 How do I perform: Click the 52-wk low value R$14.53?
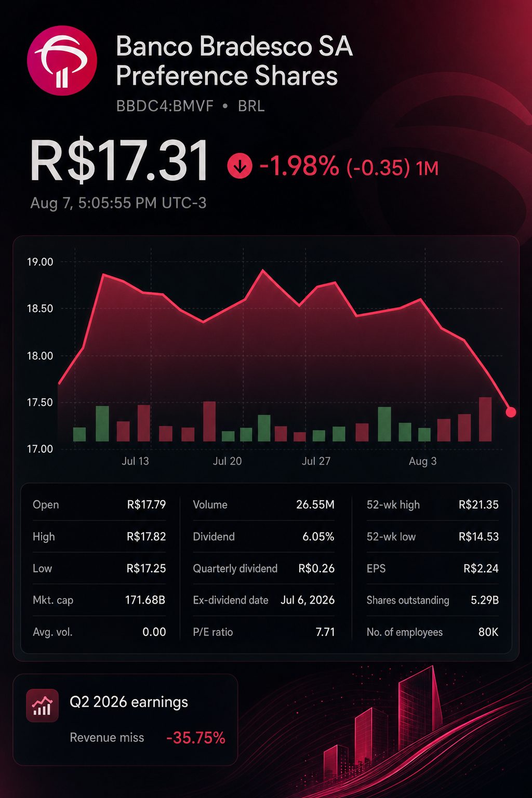click(x=478, y=537)
